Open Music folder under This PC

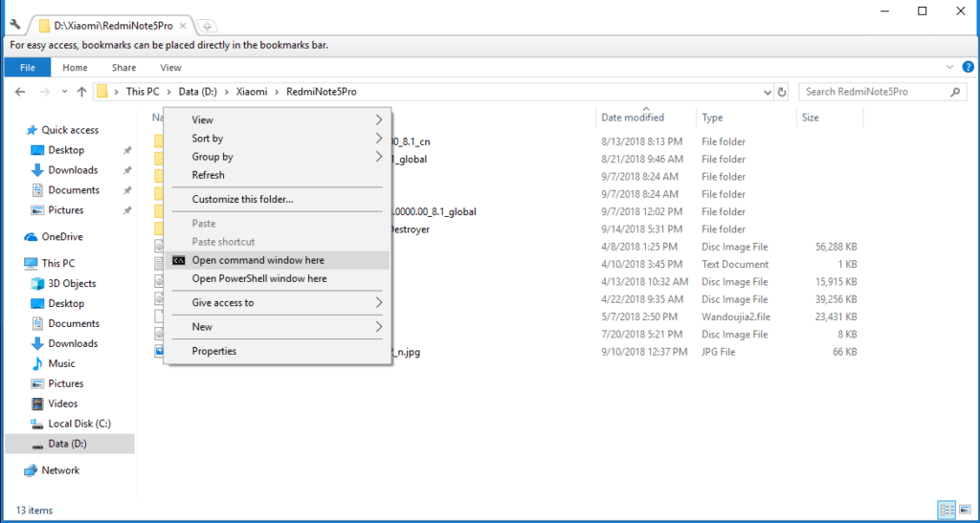point(61,363)
